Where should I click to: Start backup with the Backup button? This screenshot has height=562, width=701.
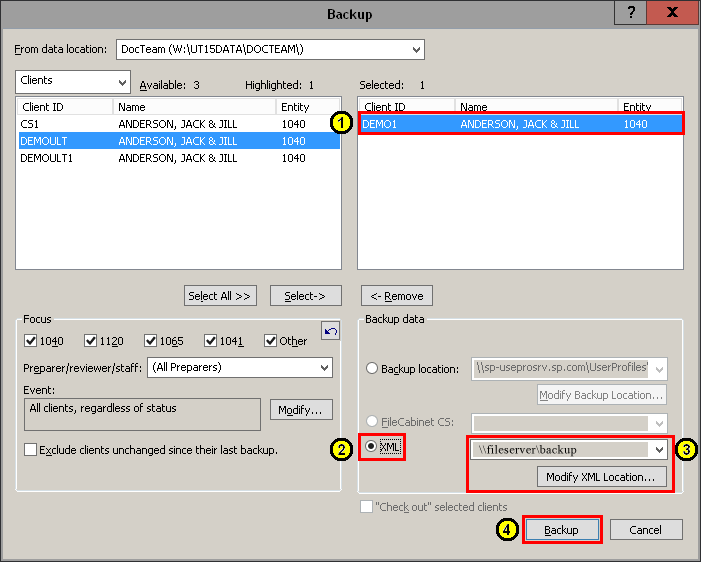[x=561, y=530]
